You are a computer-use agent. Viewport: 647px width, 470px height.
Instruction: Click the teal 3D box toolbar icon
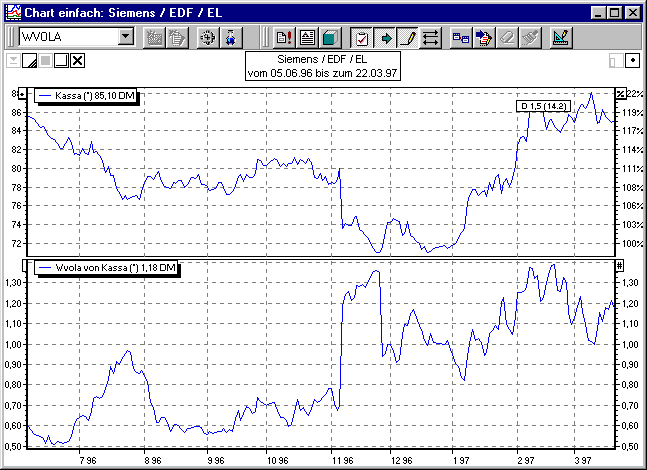330,37
